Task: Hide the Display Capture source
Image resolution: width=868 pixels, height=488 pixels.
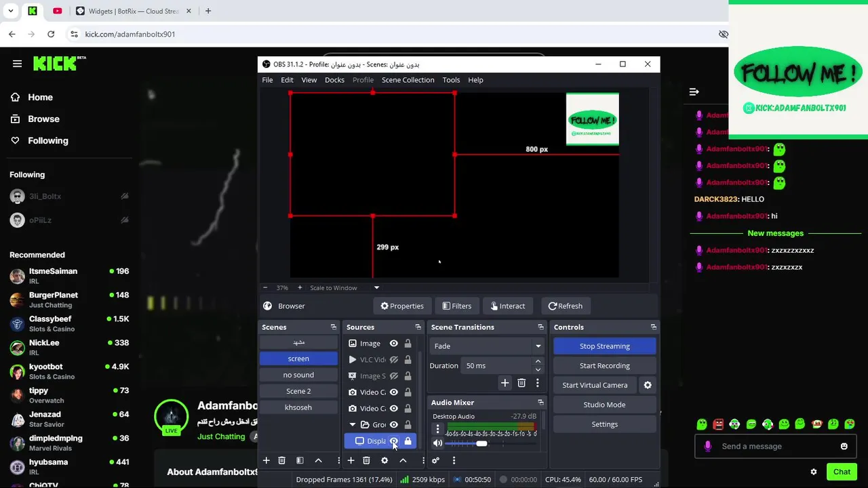Action: pyautogui.click(x=393, y=441)
